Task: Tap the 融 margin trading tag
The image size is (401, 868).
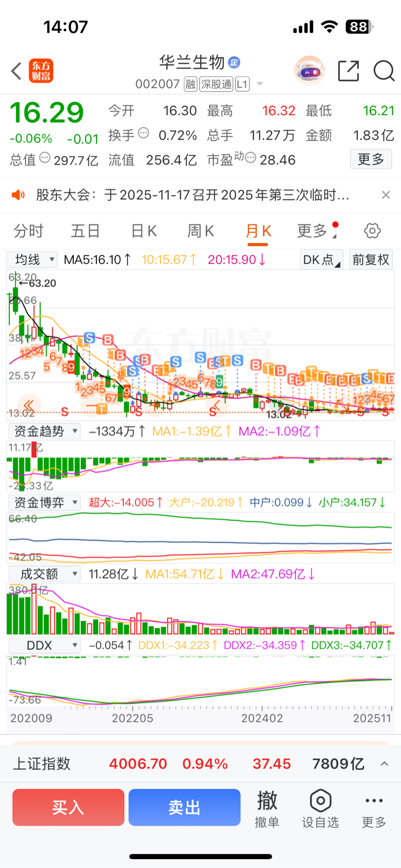Action: coord(191,84)
